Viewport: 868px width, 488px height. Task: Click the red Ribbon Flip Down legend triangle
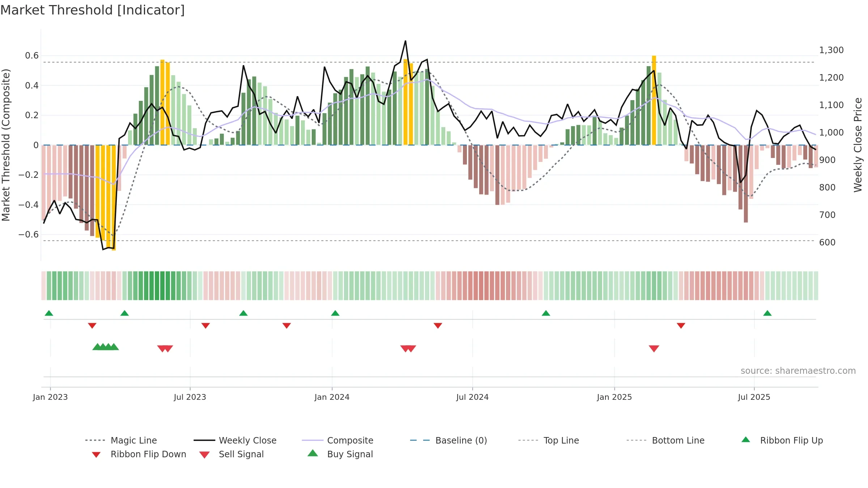tap(96, 455)
